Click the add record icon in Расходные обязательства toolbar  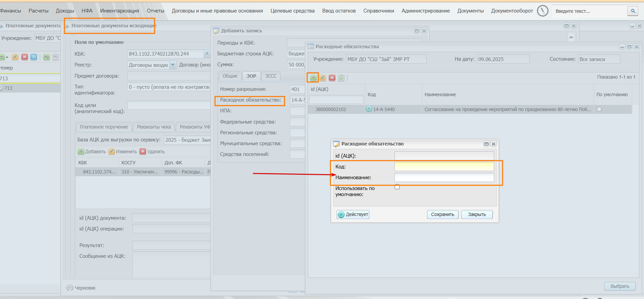pos(313,78)
